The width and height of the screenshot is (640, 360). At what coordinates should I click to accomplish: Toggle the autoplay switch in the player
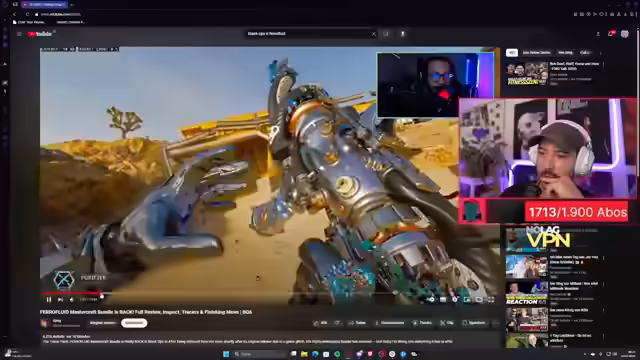coord(431,300)
